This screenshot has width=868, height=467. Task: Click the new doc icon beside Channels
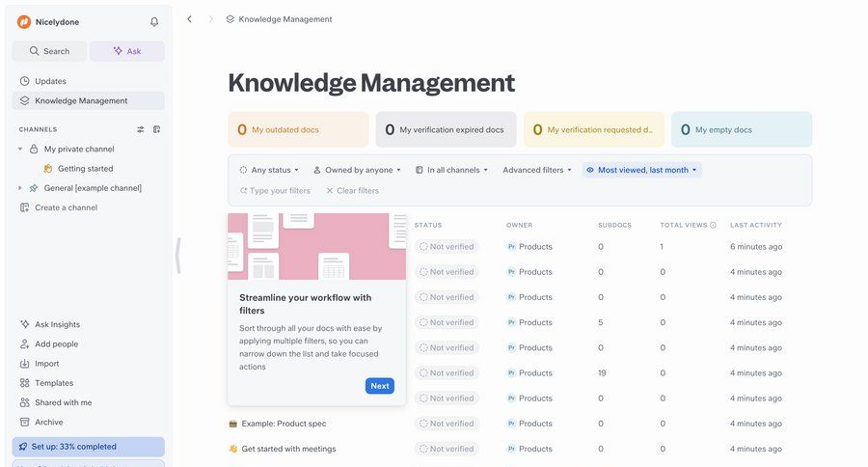[x=156, y=129]
